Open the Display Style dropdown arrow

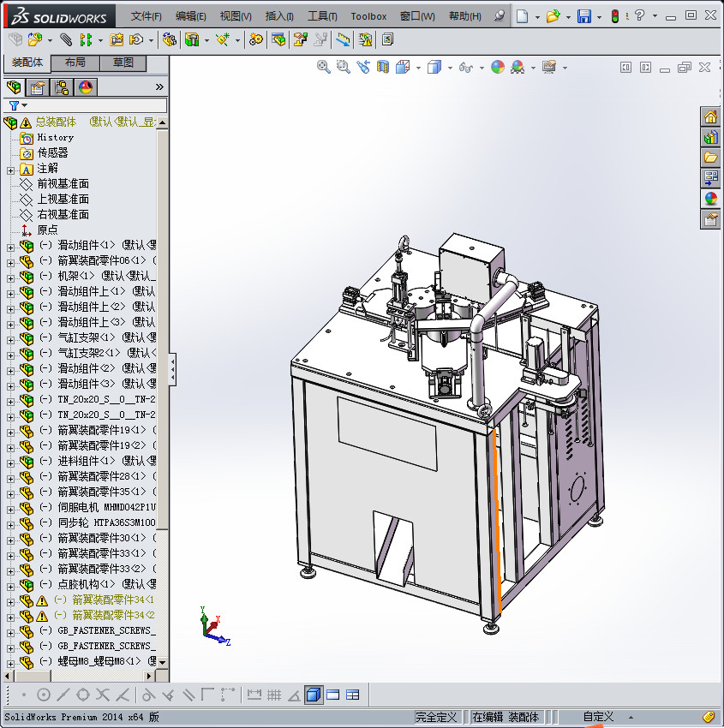tap(448, 68)
